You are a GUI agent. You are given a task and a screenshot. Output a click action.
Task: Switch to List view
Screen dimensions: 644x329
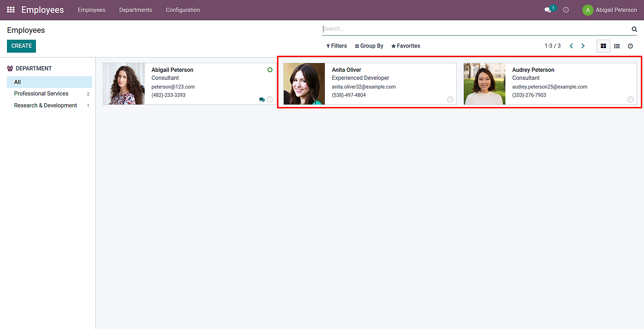pyautogui.click(x=617, y=46)
